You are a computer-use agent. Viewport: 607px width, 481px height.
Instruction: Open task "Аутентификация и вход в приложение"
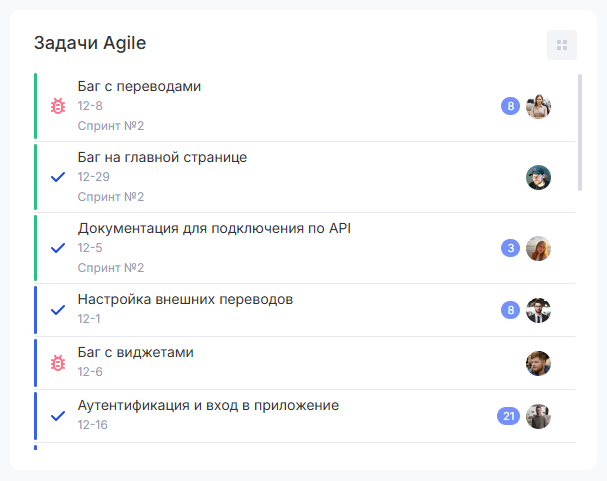click(x=208, y=406)
